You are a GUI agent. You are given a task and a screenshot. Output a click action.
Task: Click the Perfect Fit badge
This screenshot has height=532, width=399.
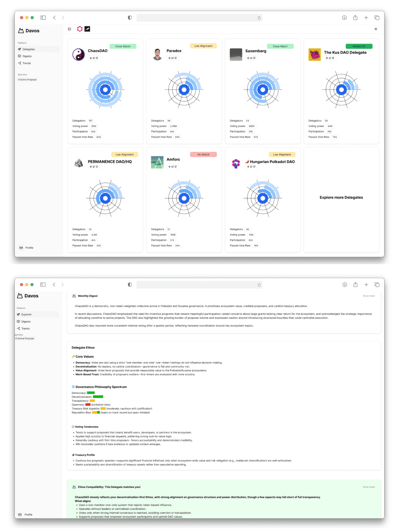click(359, 47)
